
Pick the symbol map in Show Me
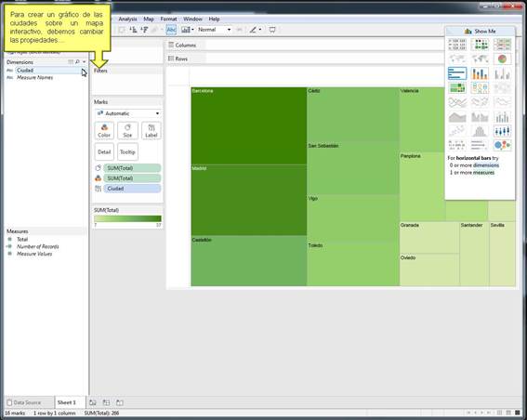pos(457,59)
